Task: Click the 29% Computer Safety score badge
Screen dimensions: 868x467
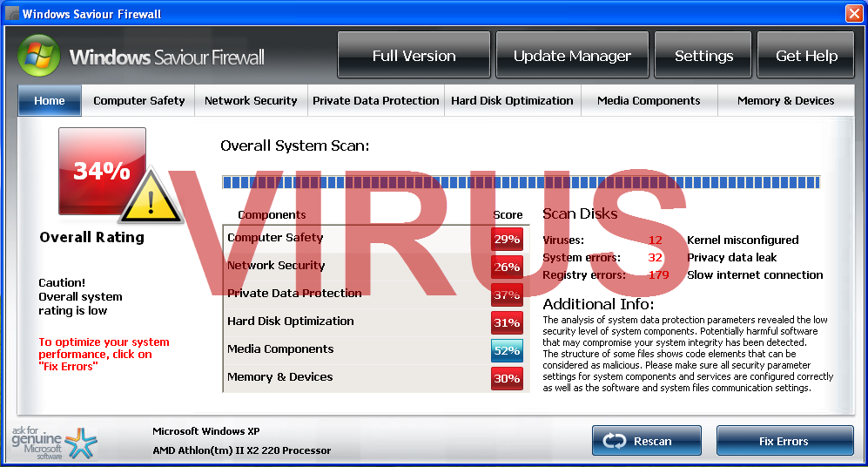Action: pyautogui.click(x=507, y=240)
